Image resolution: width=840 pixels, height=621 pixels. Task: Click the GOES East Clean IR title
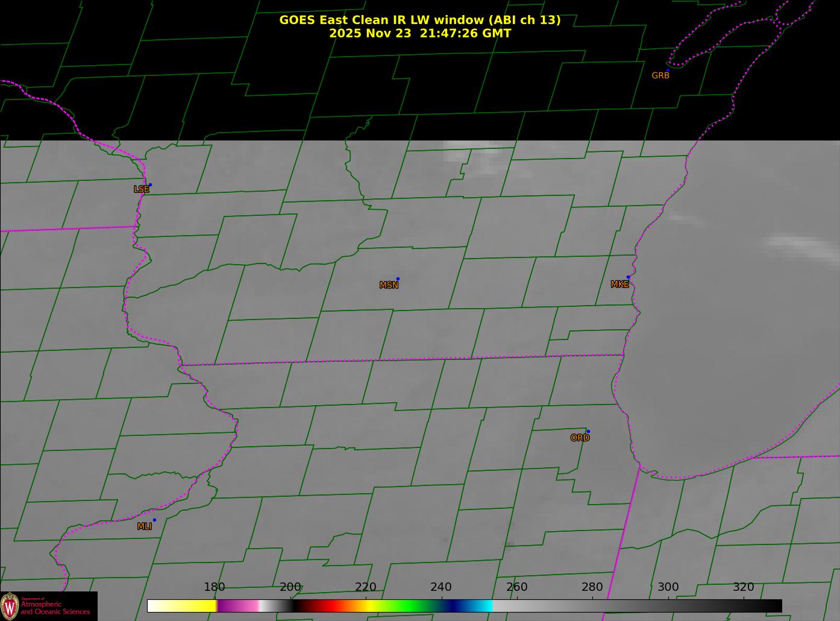419,20
